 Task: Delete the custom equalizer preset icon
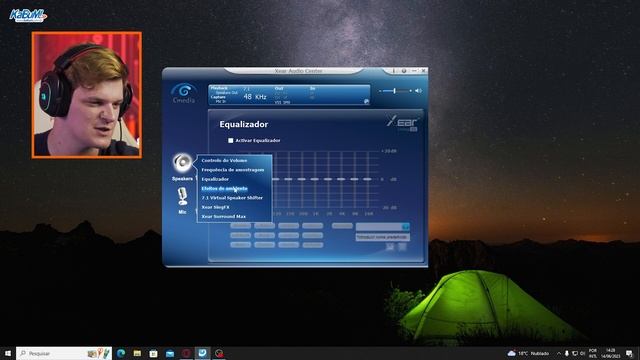tap(402, 247)
